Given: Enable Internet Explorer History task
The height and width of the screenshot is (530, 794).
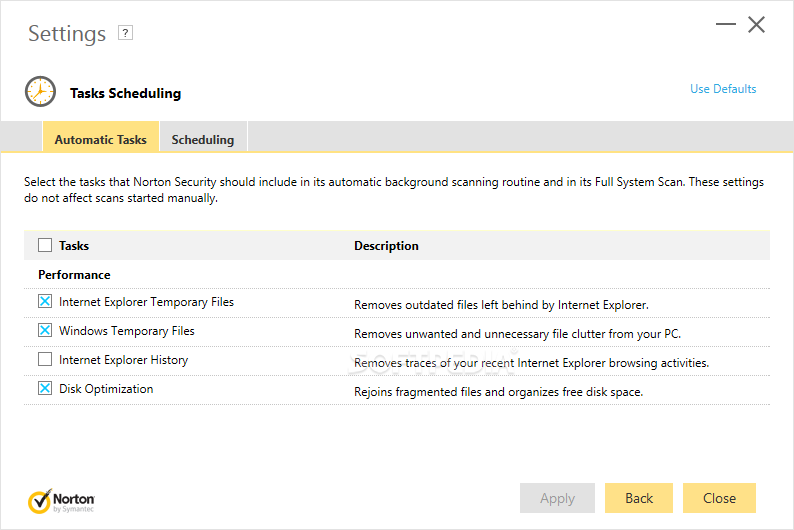Looking at the screenshot, I should (45, 359).
